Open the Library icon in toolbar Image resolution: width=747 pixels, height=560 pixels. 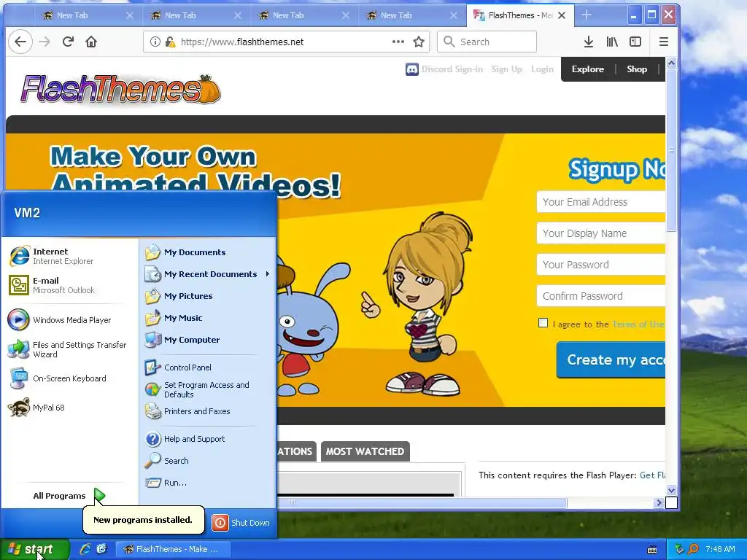(612, 42)
